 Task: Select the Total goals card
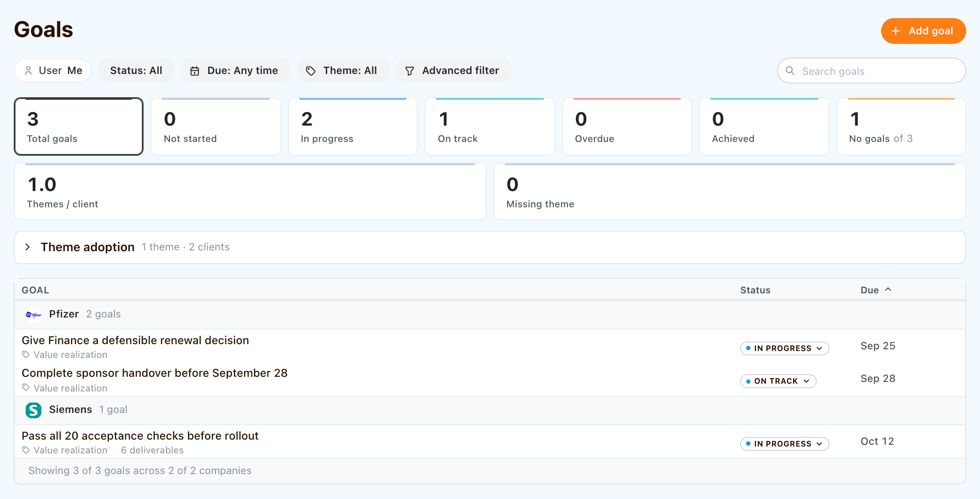coord(79,126)
